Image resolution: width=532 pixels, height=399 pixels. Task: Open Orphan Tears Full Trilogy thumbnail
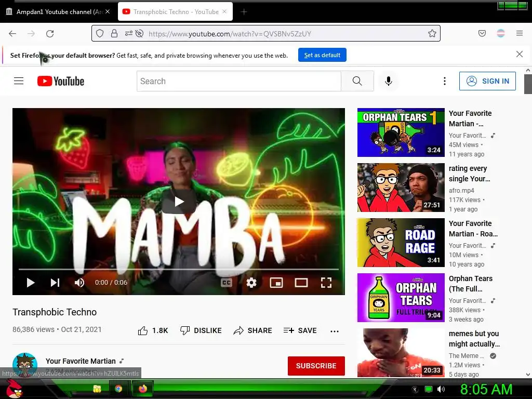click(x=401, y=298)
